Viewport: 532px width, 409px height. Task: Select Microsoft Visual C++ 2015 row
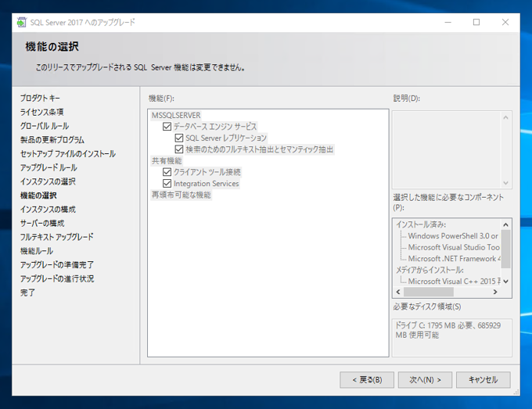tap(454, 282)
